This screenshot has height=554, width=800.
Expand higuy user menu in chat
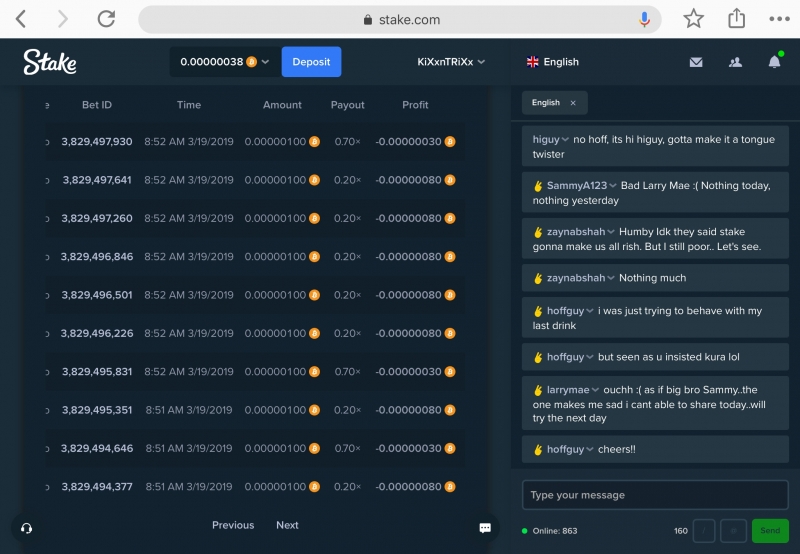(x=565, y=139)
